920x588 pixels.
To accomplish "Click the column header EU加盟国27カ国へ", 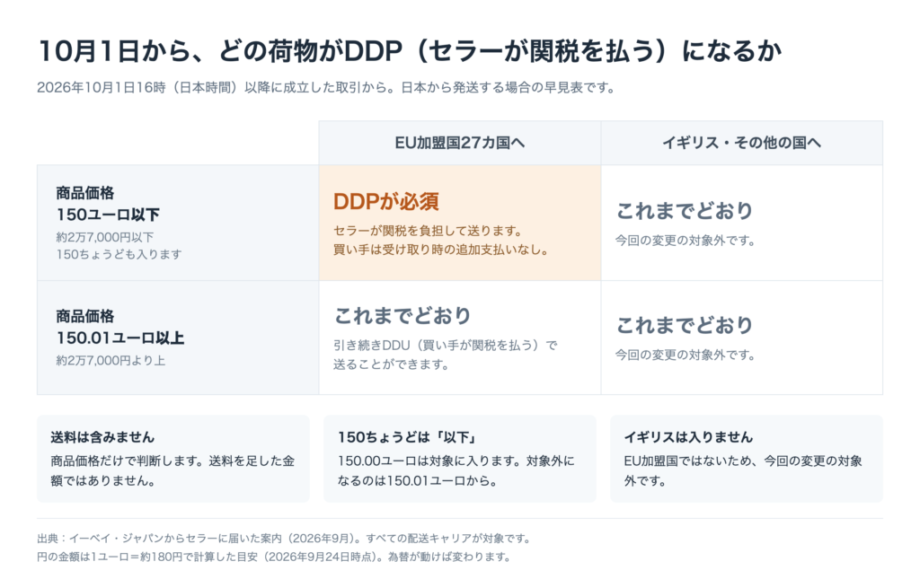I will point(459,143).
